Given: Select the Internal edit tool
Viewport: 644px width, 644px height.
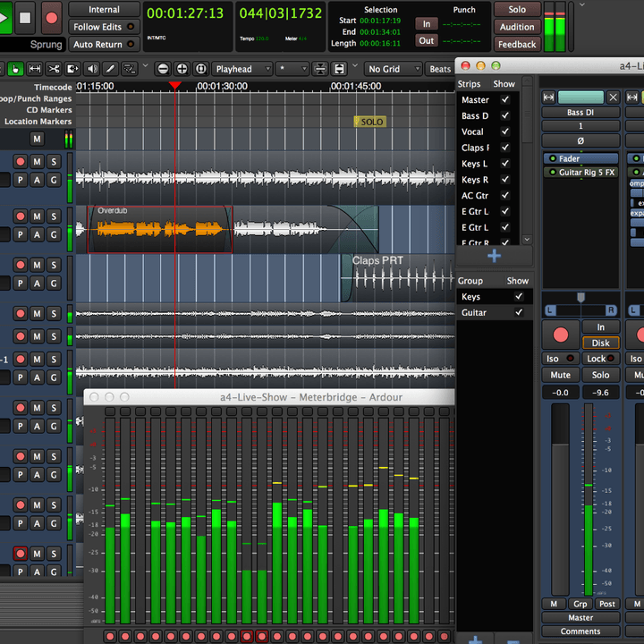Looking at the screenshot, I should [130, 69].
